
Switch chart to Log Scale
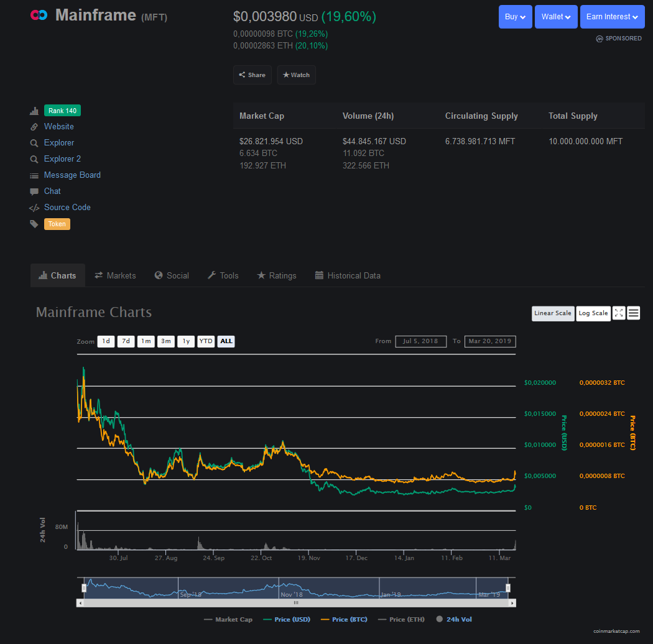[x=593, y=313]
